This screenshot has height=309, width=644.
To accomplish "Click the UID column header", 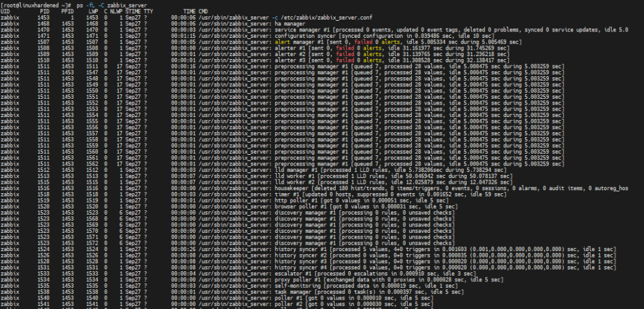I will (x=5, y=11).
